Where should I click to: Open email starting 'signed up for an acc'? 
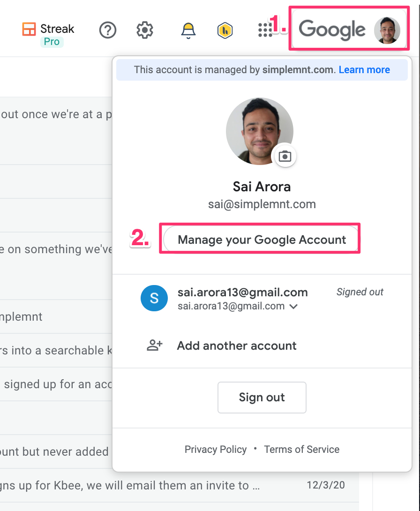coord(56,384)
